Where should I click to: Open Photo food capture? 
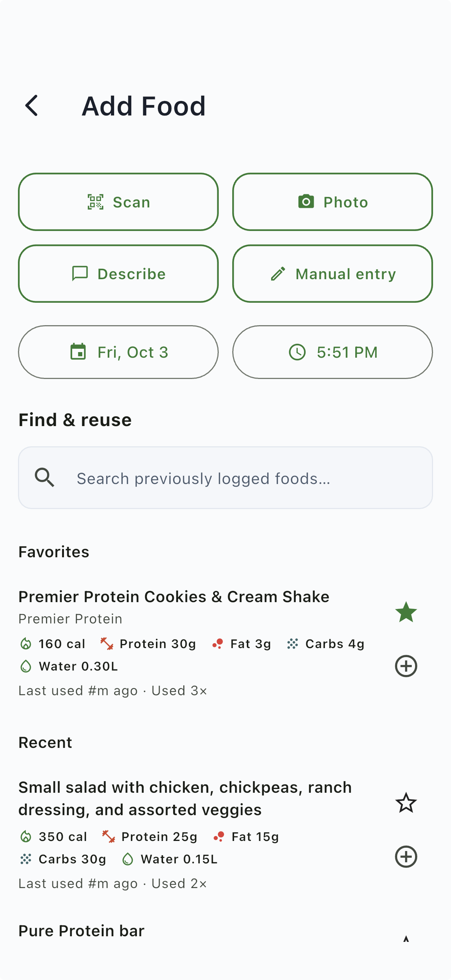pyautogui.click(x=332, y=202)
